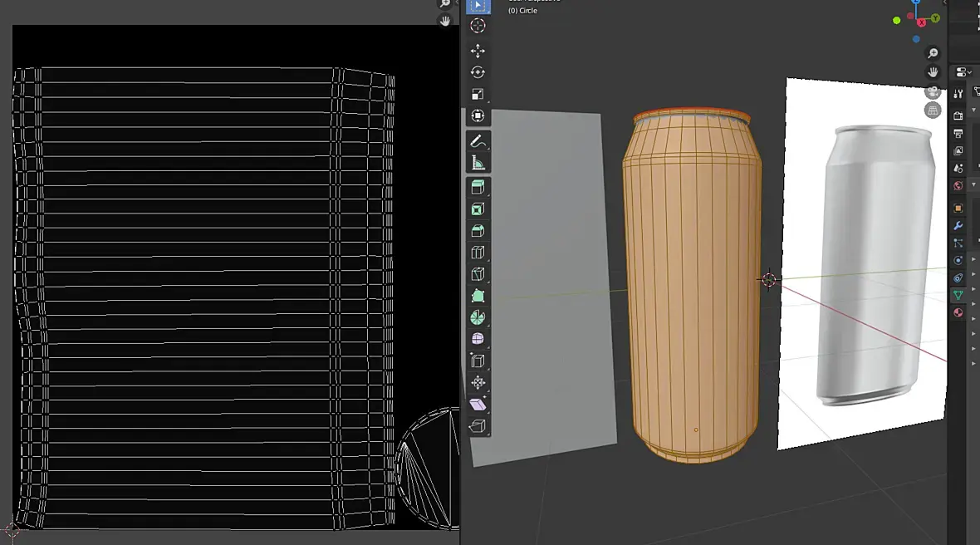Choose the Bevel tool
Screen dimensions: 980x545
[478, 231]
